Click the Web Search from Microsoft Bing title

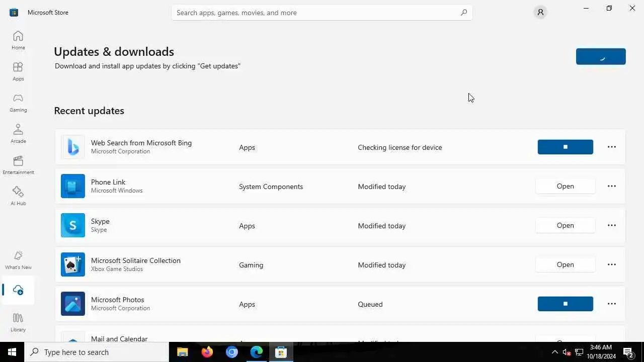coord(141,143)
